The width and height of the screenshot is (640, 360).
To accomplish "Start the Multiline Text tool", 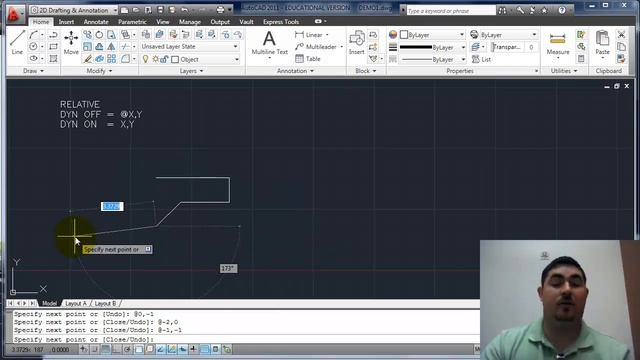I will pos(269,43).
